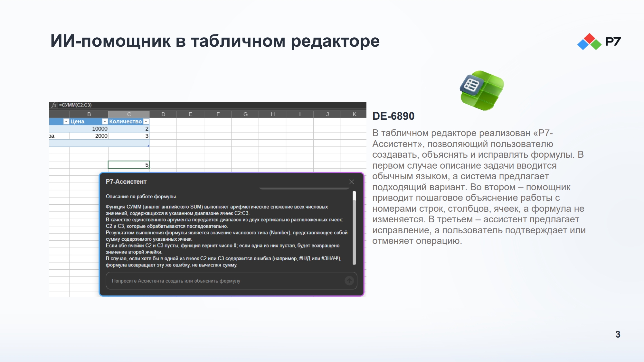Open the Цена column filter dropdown

click(x=105, y=121)
